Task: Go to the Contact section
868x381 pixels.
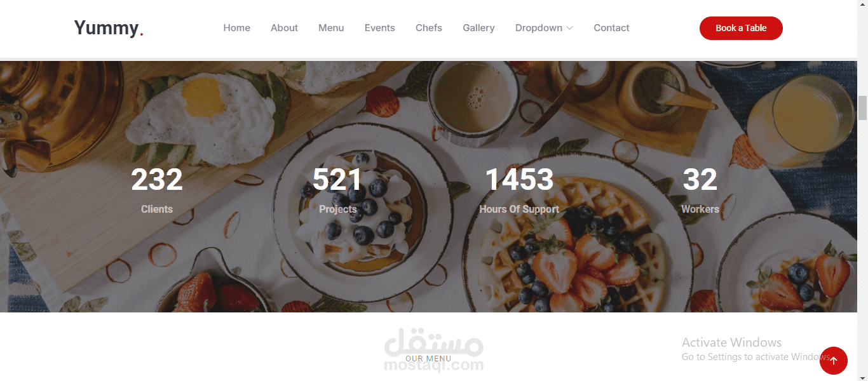Action: click(x=611, y=28)
